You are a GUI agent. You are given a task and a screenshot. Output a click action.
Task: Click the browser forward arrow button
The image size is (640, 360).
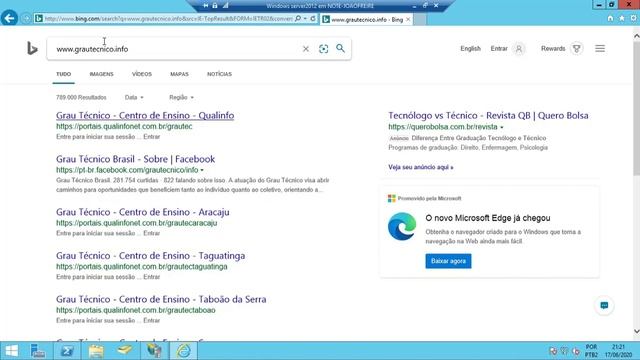tap(25, 19)
